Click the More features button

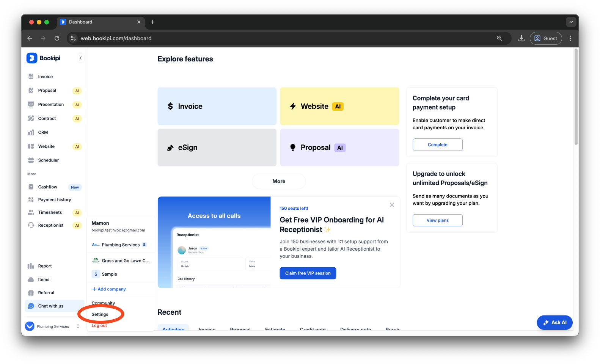279,181
